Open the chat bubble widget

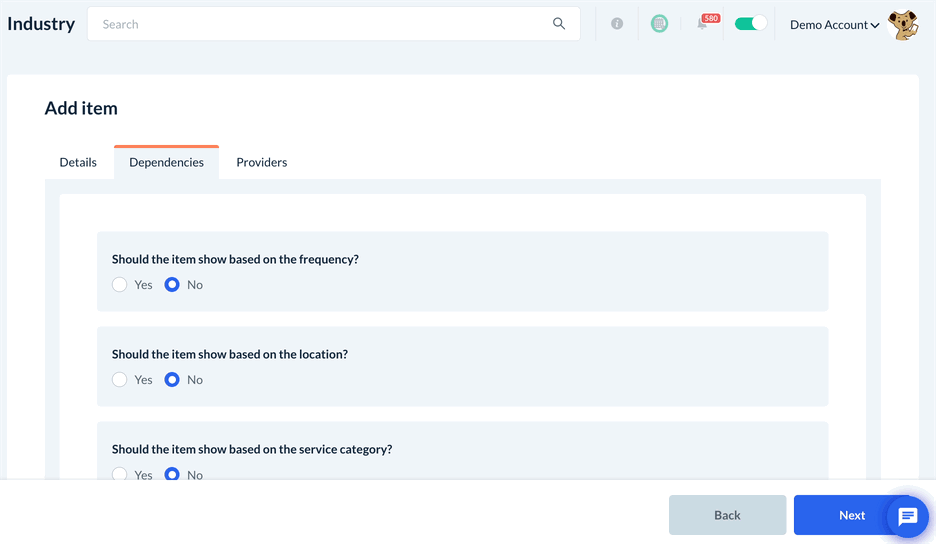908,516
